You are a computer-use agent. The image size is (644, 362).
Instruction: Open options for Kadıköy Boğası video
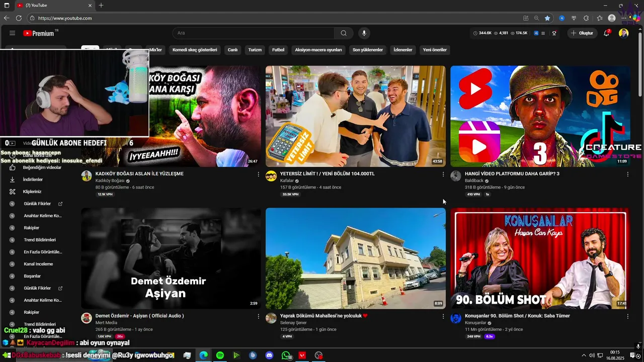pos(259,174)
